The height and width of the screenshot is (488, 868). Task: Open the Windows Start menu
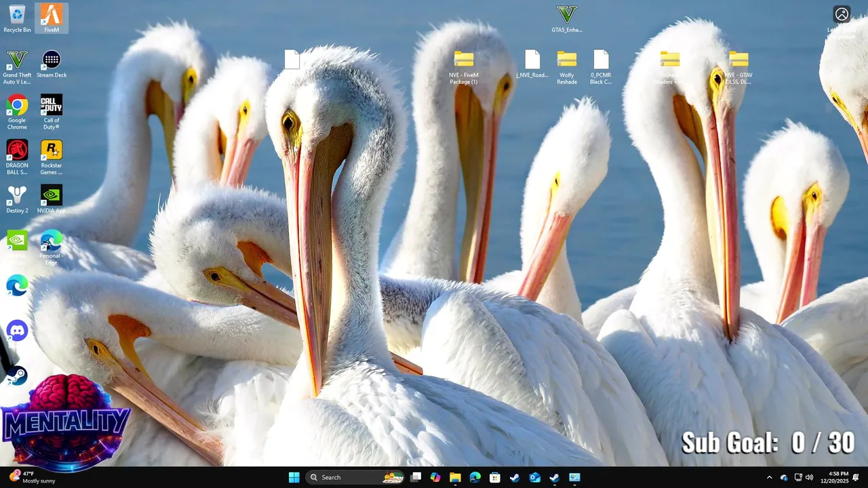pos(294,477)
